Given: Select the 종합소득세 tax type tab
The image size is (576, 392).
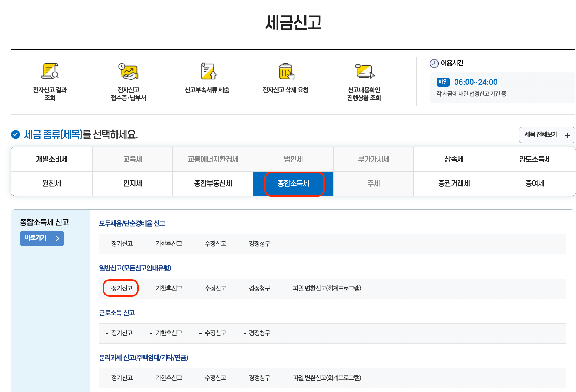Looking at the screenshot, I should pyautogui.click(x=293, y=183).
